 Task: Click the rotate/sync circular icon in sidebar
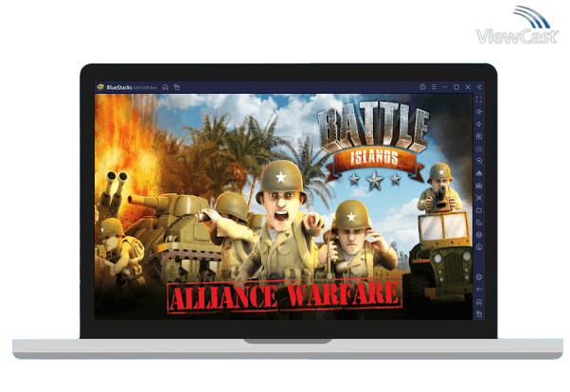point(479,247)
